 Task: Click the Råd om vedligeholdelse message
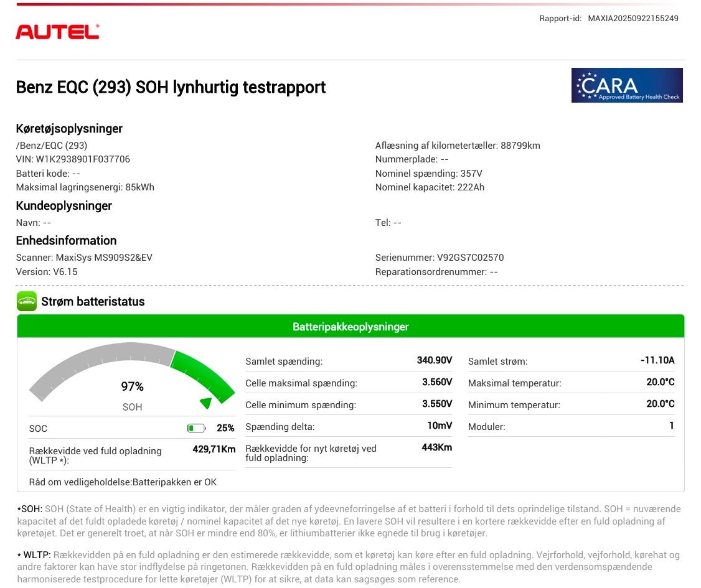[123, 482]
